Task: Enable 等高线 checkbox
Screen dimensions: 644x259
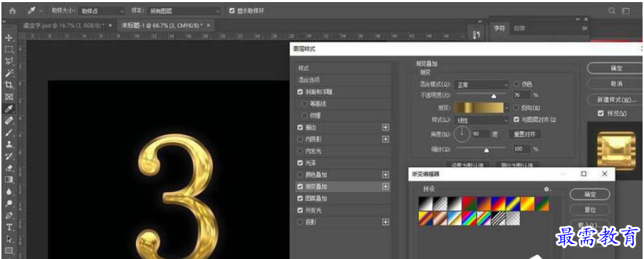Action: pos(304,104)
